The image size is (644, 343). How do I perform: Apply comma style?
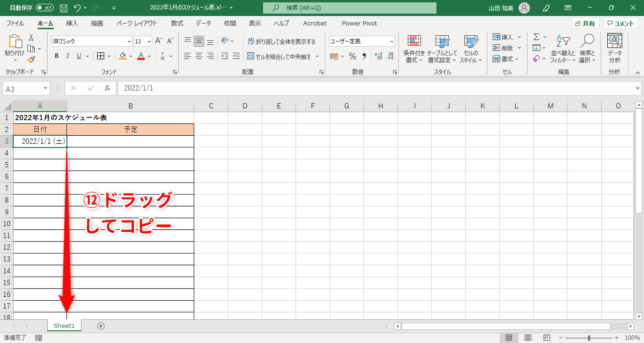point(363,56)
